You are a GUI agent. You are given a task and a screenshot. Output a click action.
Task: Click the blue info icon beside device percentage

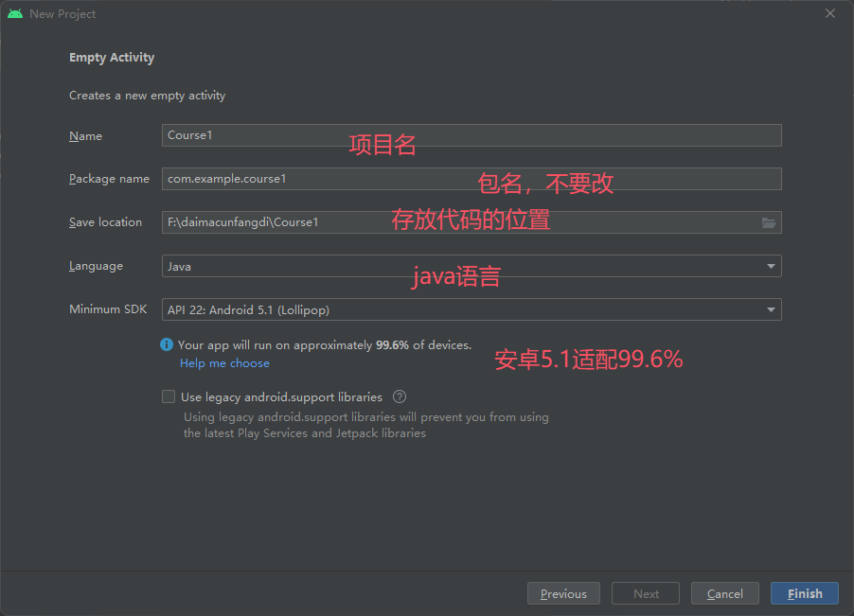(x=167, y=344)
